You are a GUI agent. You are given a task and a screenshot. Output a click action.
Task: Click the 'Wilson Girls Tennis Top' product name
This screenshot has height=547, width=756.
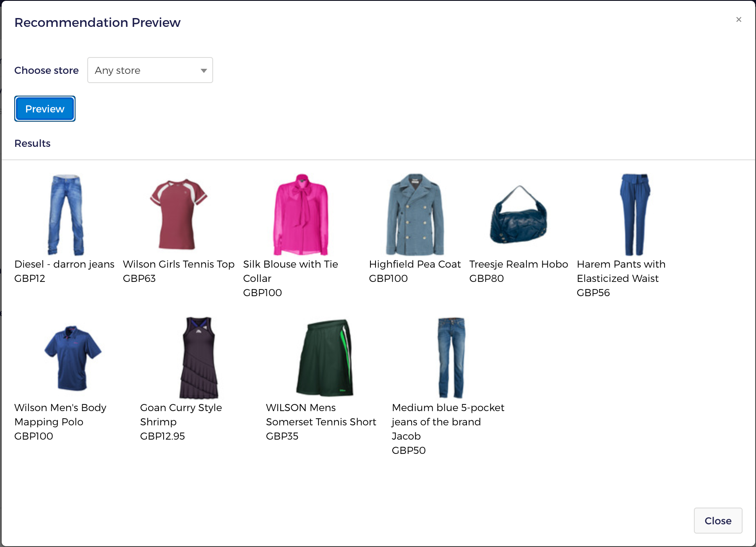click(x=179, y=264)
